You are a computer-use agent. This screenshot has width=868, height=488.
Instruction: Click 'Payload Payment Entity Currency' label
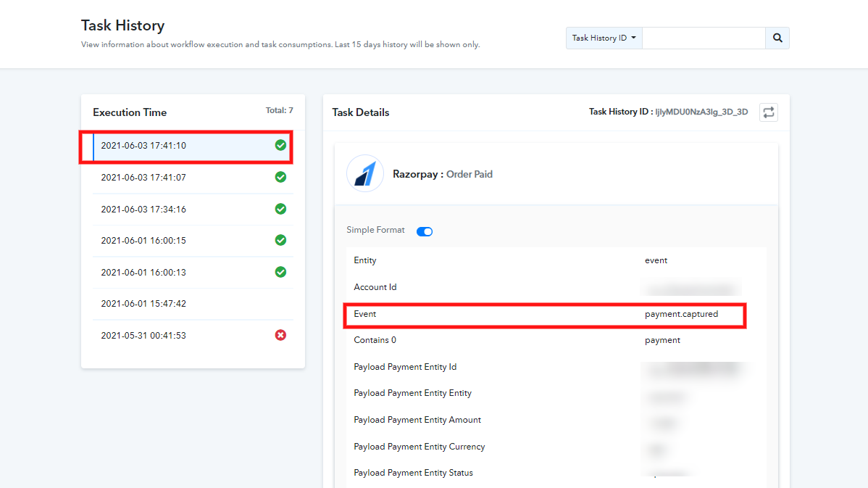(419, 447)
